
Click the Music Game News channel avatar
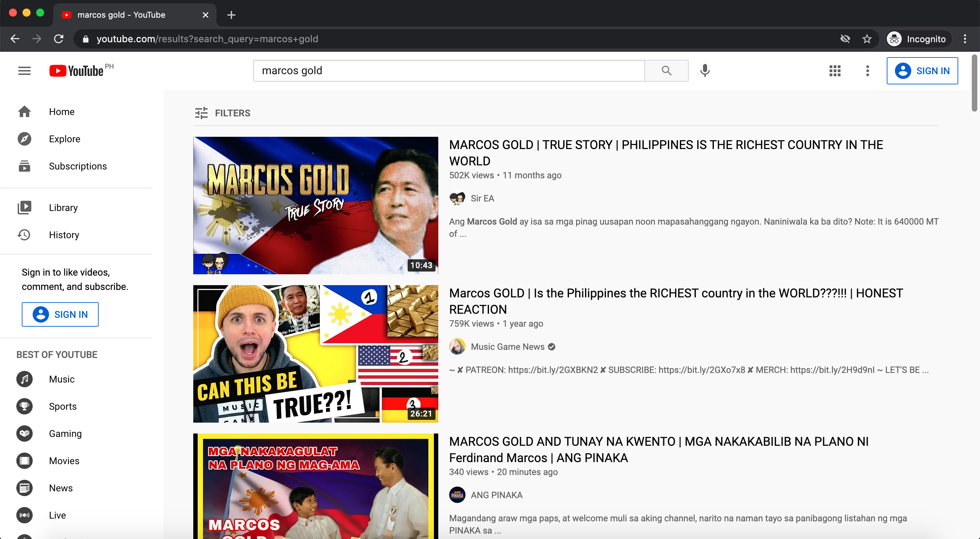coord(457,346)
